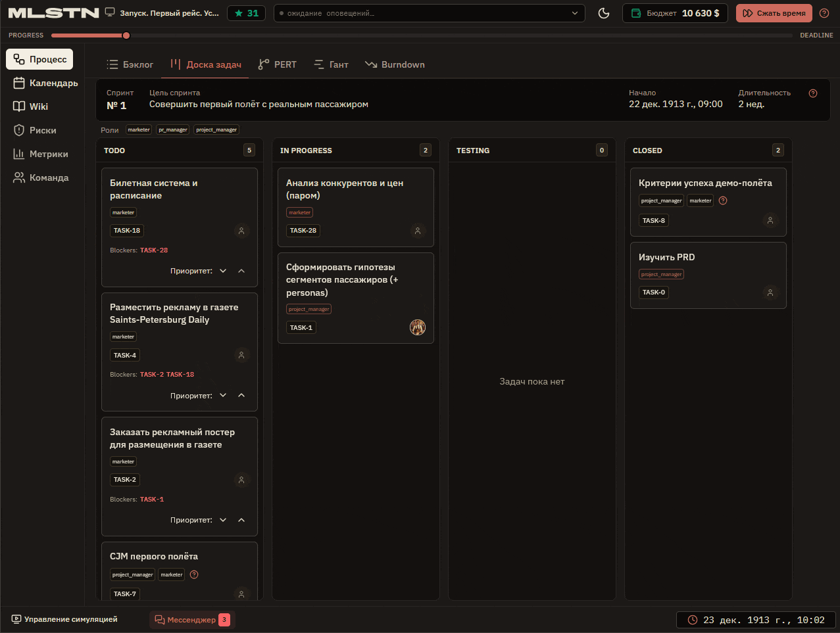The height and width of the screenshot is (633, 840).
Task: Click the progress slider handle
Action: pyautogui.click(x=126, y=35)
